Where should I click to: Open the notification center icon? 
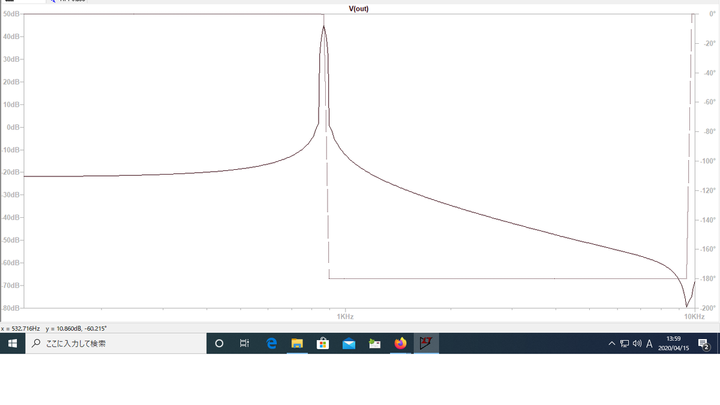[x=704, y=343]
